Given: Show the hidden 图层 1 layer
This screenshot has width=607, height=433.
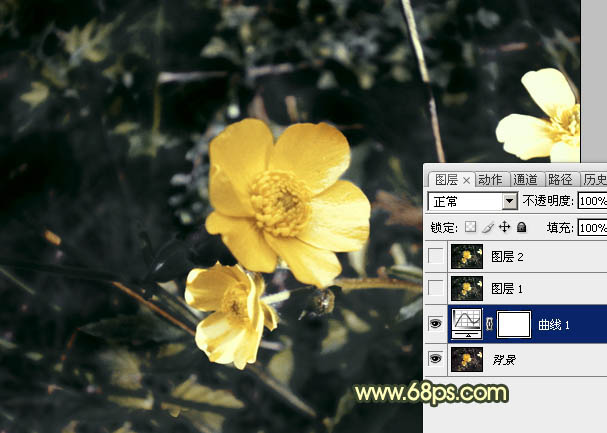Looking at the screenshot, I should point(435,289).
